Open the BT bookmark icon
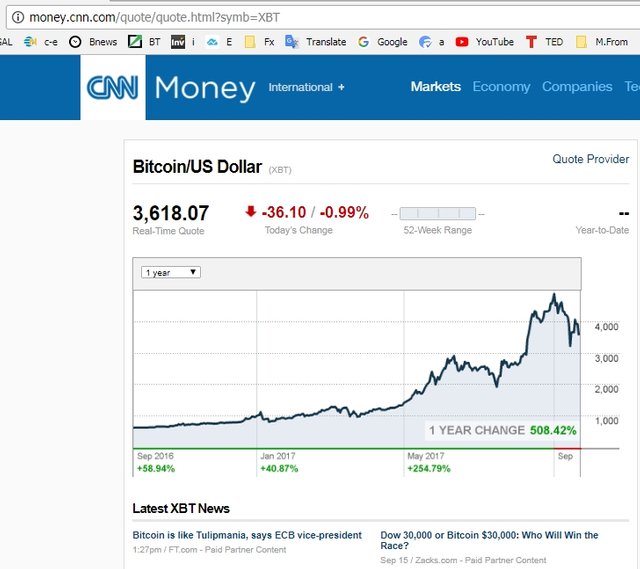Screen dimensions: 640x569 click(135, 42)
